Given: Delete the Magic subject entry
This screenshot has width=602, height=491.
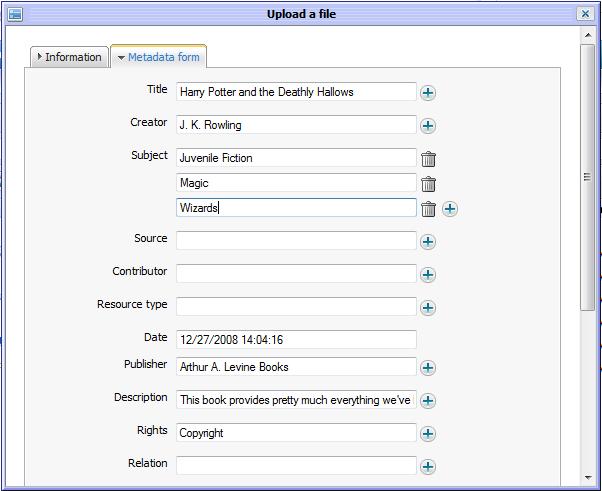Looking at the screenshot, I should pos(428,184).
